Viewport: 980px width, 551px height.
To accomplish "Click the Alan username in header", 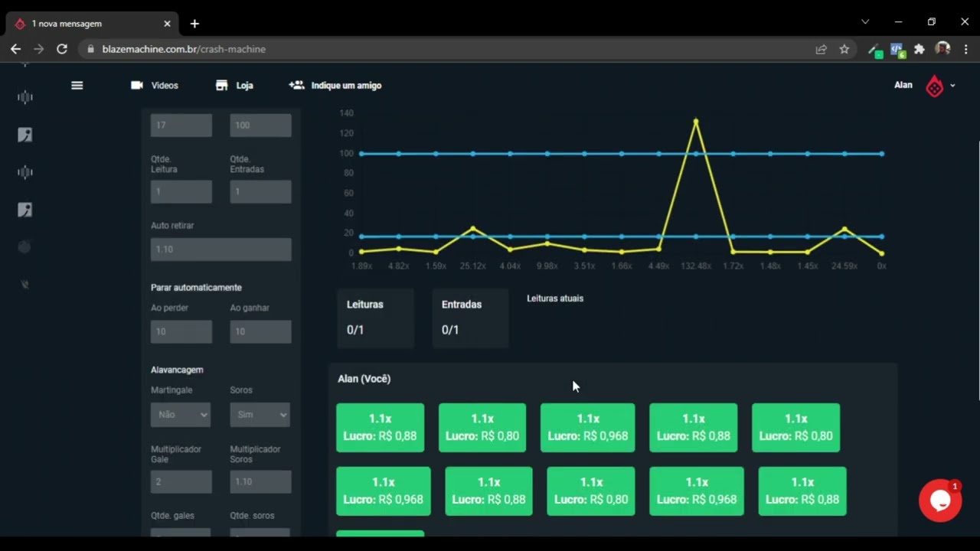I will point(903,85).
